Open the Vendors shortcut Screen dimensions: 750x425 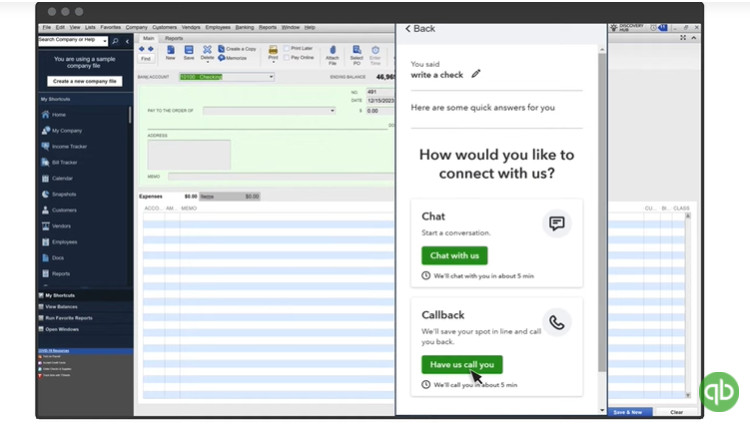click(56, 226)
